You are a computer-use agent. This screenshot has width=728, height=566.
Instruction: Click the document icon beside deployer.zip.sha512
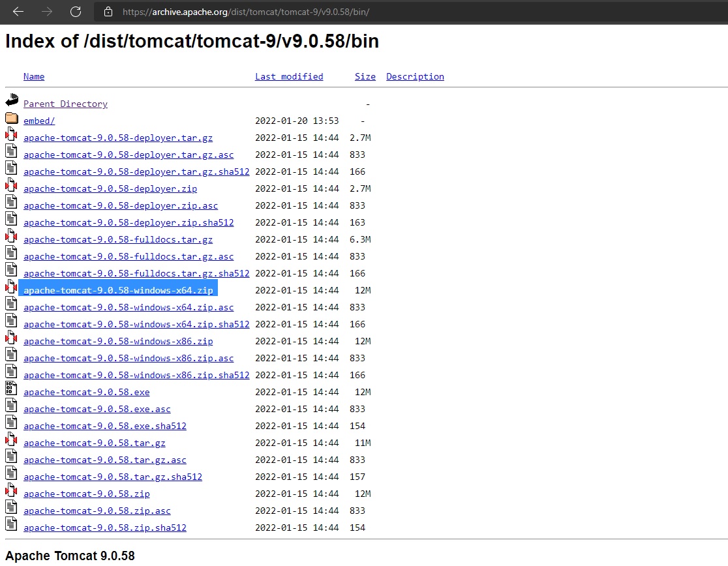pyautogui.click(x=12, y=219)
